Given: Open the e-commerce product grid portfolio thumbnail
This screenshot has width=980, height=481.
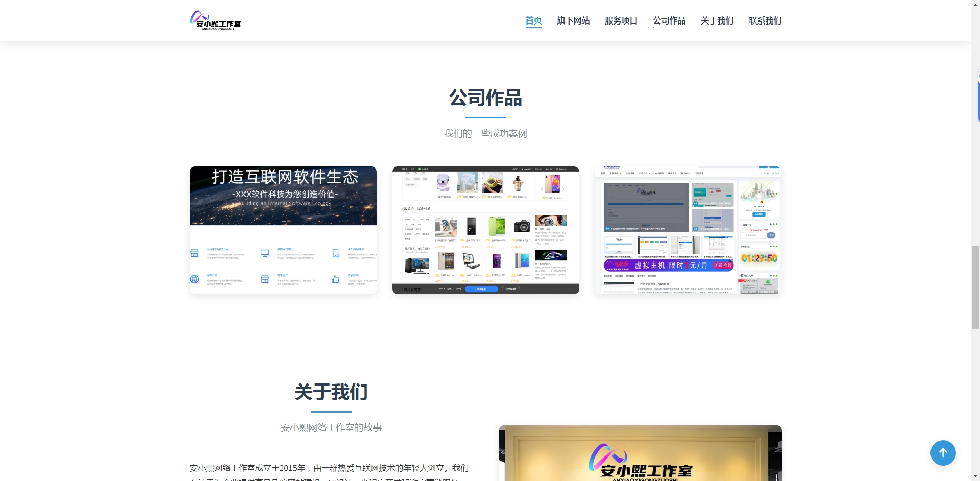Looking at the screenshot, I should 485,230.
